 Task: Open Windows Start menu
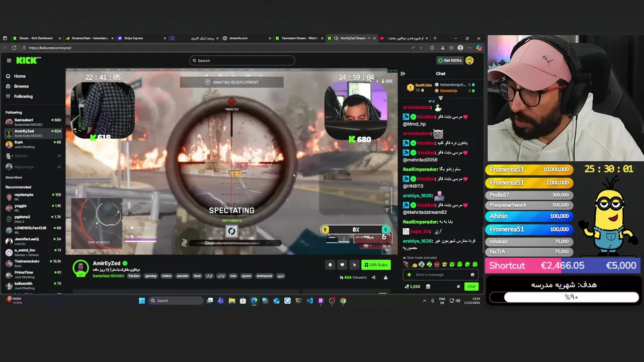click(x=142, y=301)
